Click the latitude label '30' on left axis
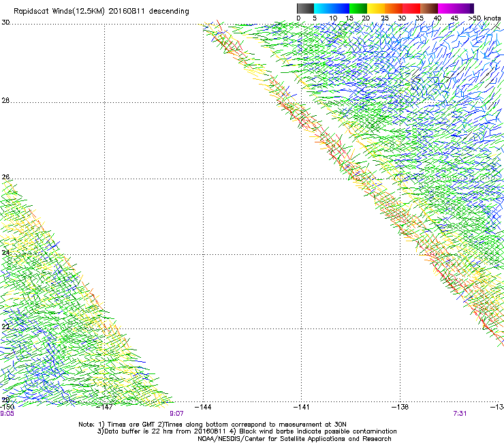This screenshot has height=443, width=504. coord(5,22)
